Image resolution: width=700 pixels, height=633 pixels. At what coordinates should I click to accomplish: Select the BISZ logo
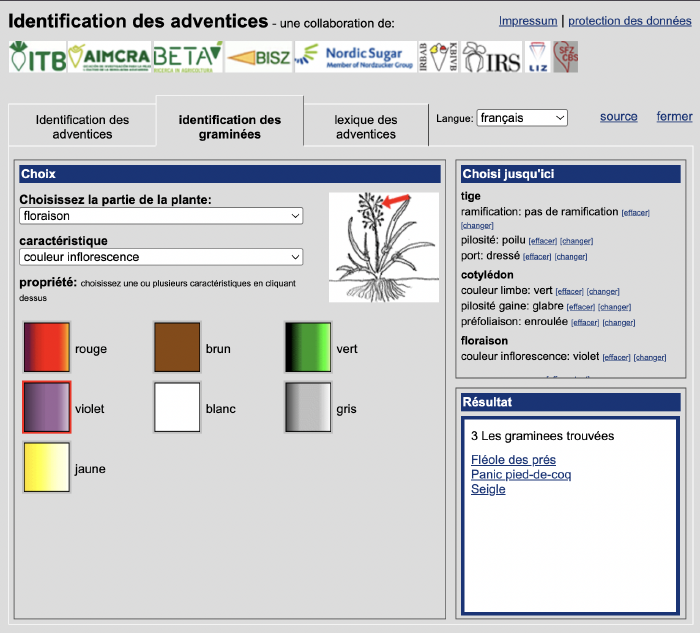coord(258,58)
